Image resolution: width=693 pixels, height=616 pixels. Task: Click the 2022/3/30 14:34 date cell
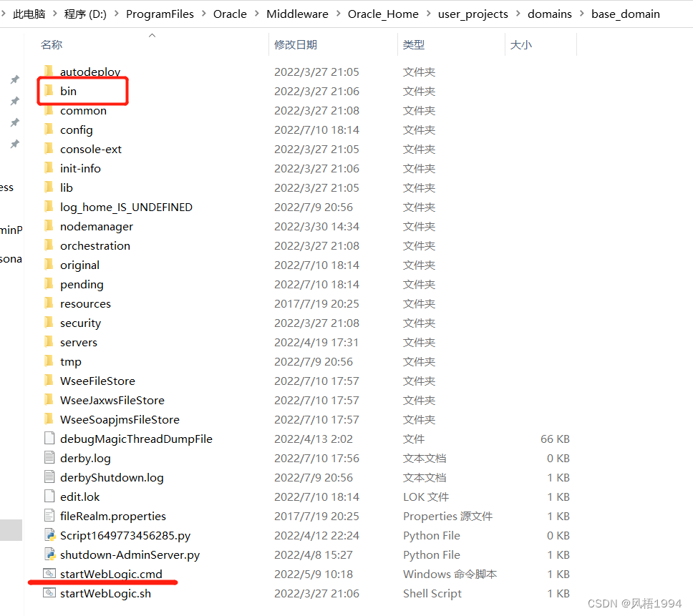(x=316, y=227)
